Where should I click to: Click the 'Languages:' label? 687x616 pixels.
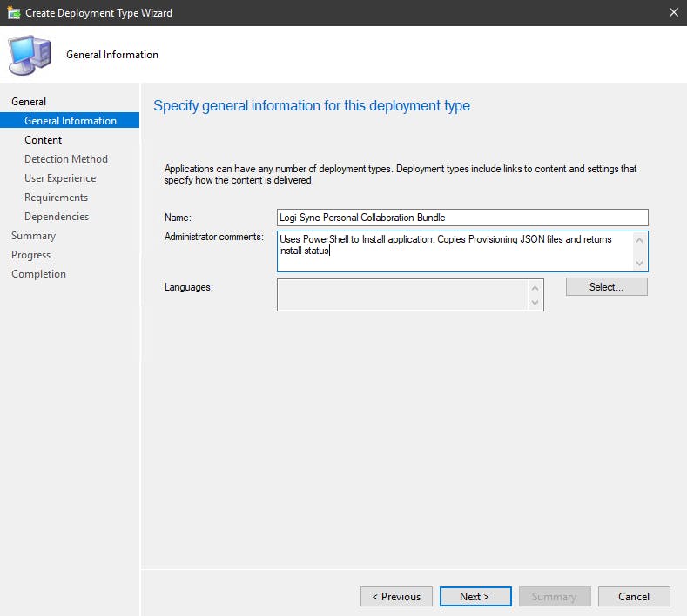[188, 287]
